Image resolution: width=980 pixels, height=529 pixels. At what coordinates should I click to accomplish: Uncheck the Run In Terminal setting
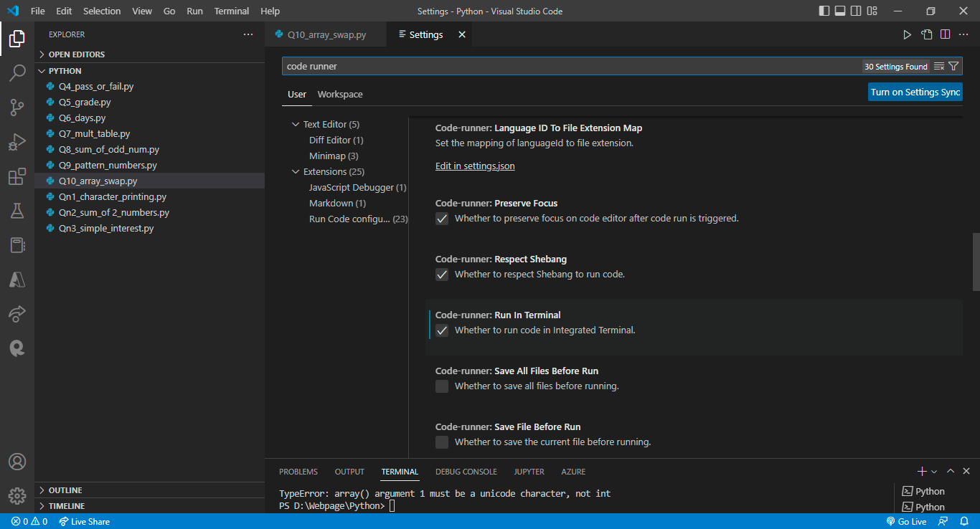coord(442,330)
